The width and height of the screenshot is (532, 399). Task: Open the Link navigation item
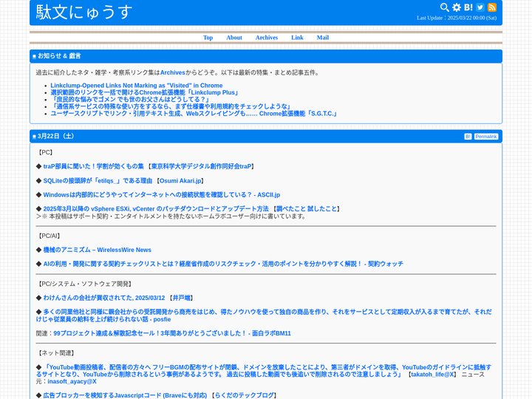(297, 38)
